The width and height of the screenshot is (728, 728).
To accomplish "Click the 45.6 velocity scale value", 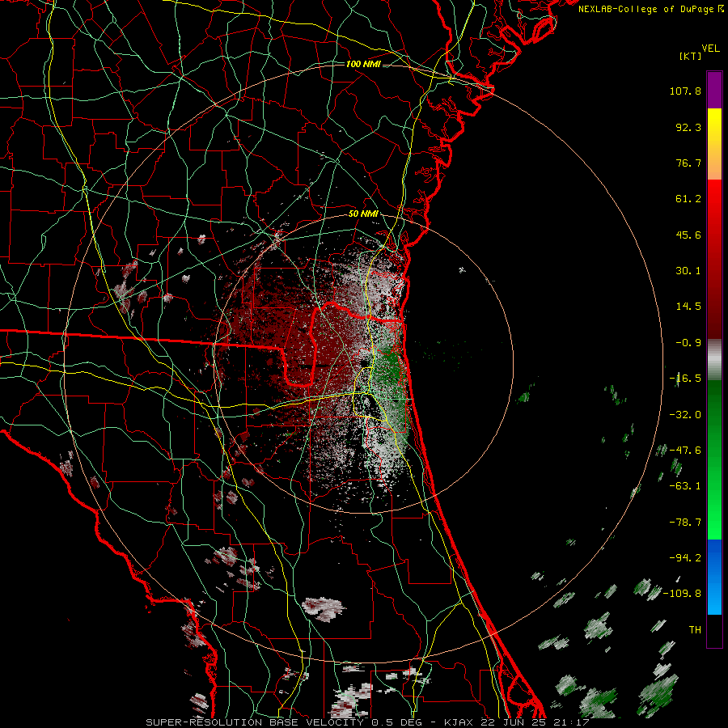I will [x=688, y=235].
